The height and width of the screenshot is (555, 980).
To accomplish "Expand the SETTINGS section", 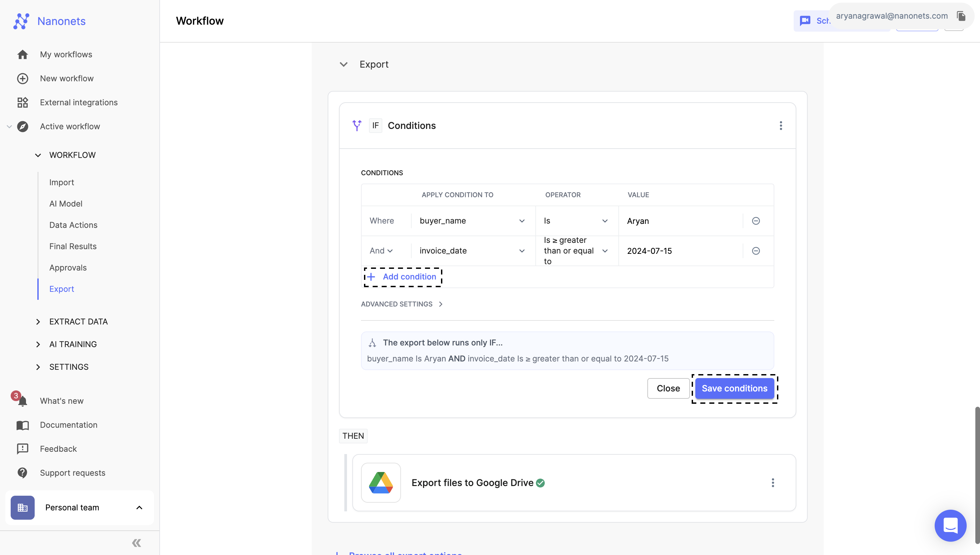I will click(38, 367).
